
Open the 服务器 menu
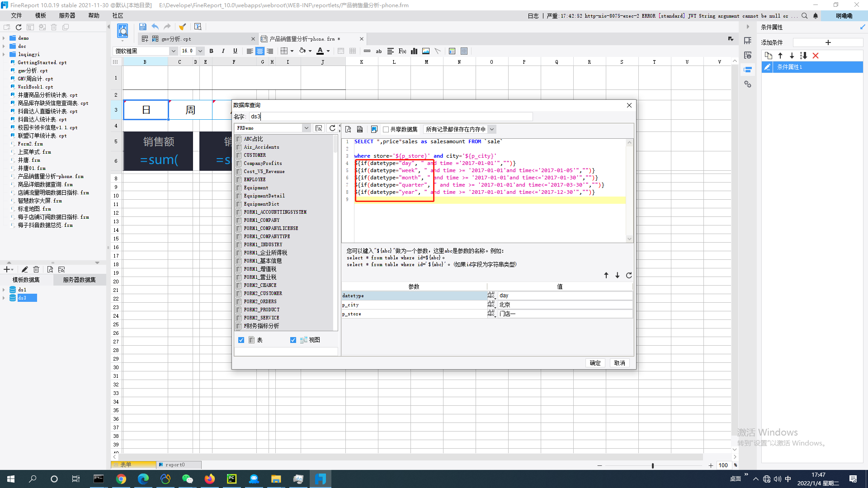tap(67, 16)
